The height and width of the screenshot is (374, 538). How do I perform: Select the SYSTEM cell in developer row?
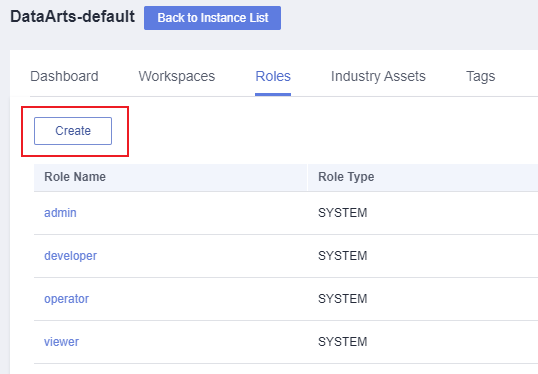(x=342, y=256)
